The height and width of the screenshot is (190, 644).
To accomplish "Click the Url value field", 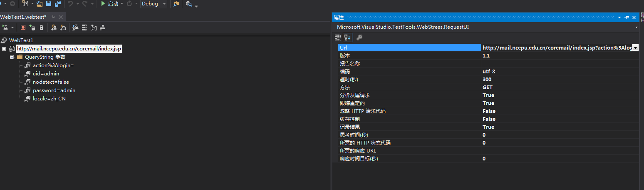I will (557, 48).
